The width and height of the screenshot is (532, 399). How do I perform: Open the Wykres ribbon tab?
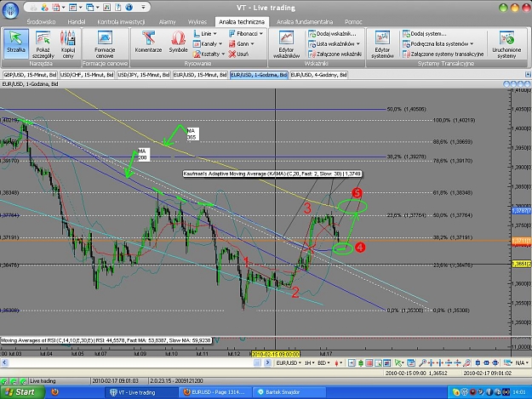coord(197,22)
